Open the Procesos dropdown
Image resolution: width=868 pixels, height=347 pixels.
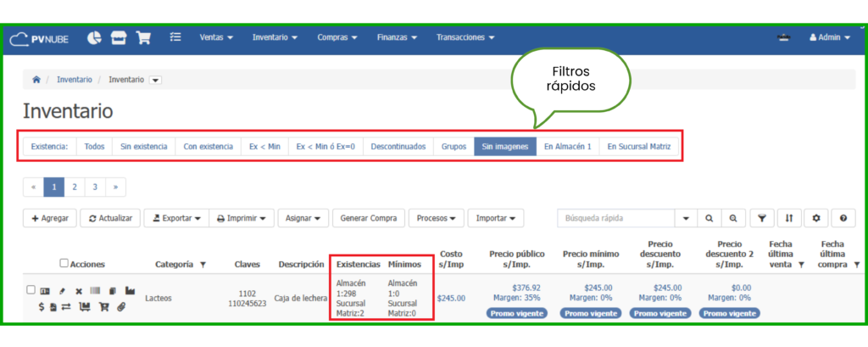(437, 218)
